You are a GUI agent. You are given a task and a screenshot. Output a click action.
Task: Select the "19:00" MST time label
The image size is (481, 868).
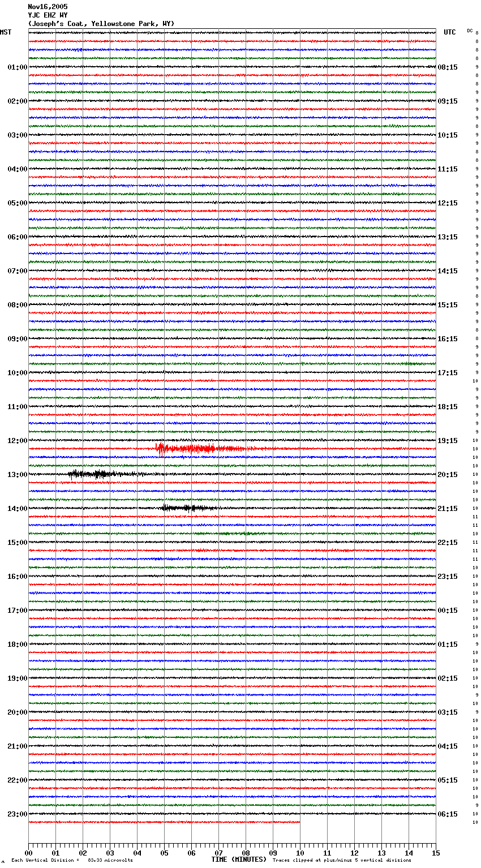pos(18,678)
